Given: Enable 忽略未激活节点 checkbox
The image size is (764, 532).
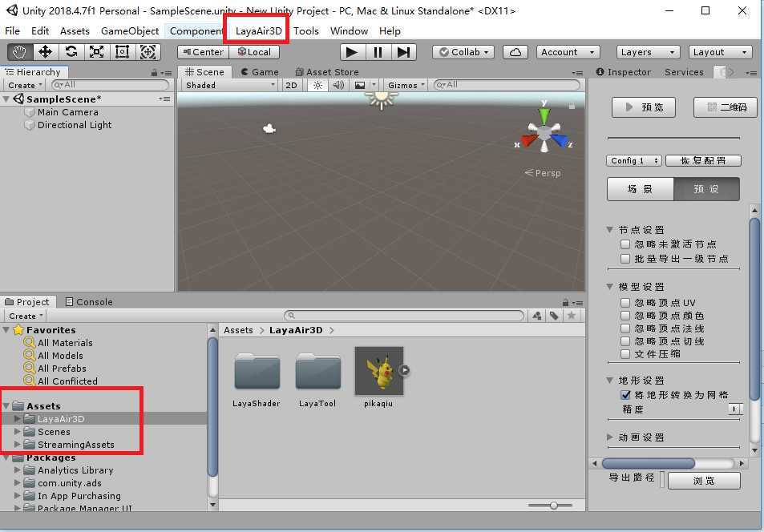Looking at the screenshot, I should [x=625, y=244].
